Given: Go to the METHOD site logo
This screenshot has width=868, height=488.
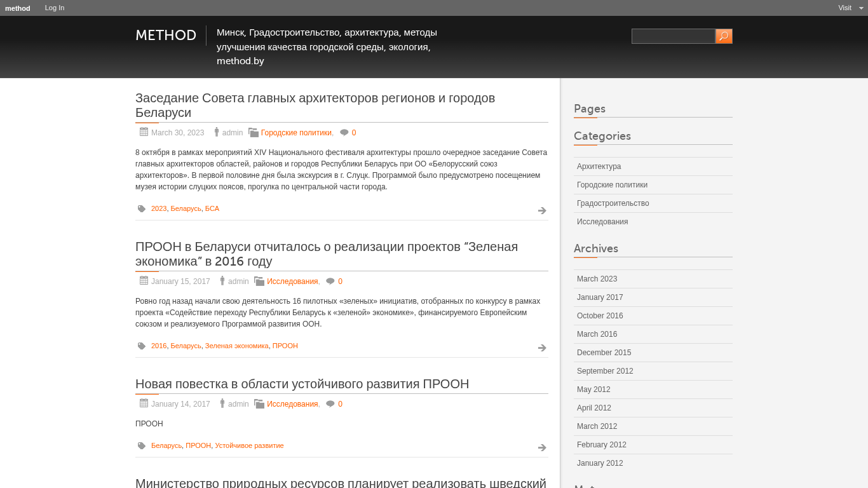Looking at the screenshot, I should [166, 36].
